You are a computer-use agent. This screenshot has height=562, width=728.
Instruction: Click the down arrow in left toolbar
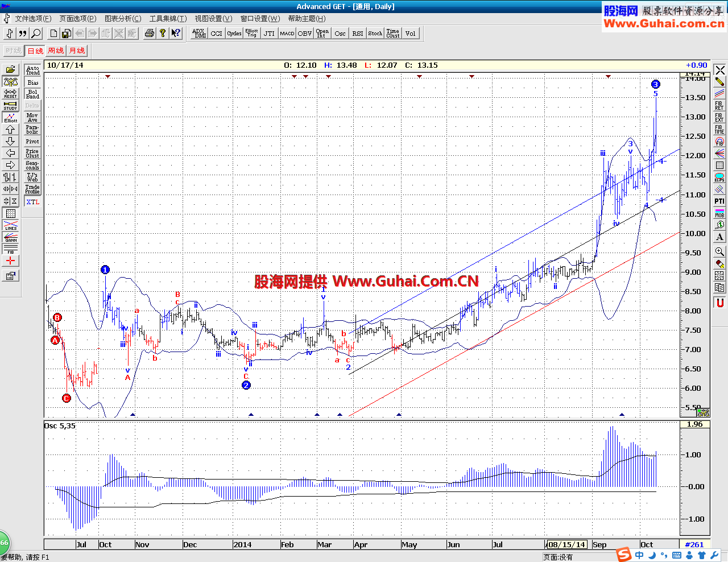click(10, 142)
